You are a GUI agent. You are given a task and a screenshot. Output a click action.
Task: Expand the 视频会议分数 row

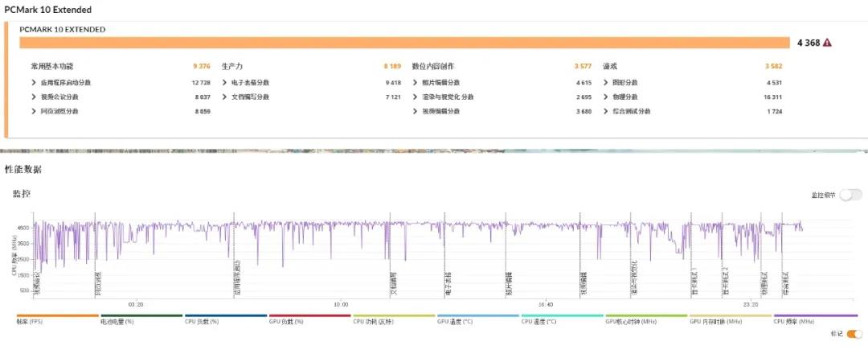(x=34, y=97)
